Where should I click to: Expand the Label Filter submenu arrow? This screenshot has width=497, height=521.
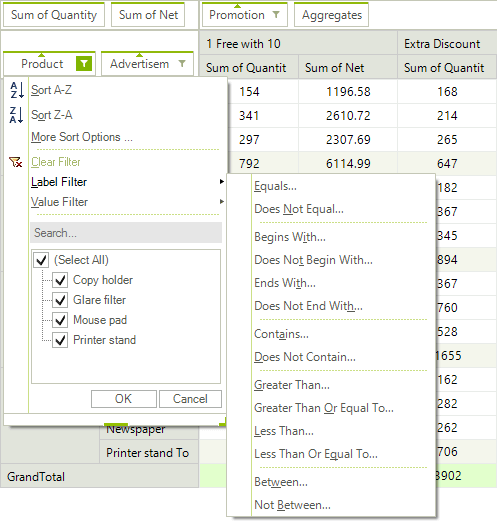click(x=222, y=182)
